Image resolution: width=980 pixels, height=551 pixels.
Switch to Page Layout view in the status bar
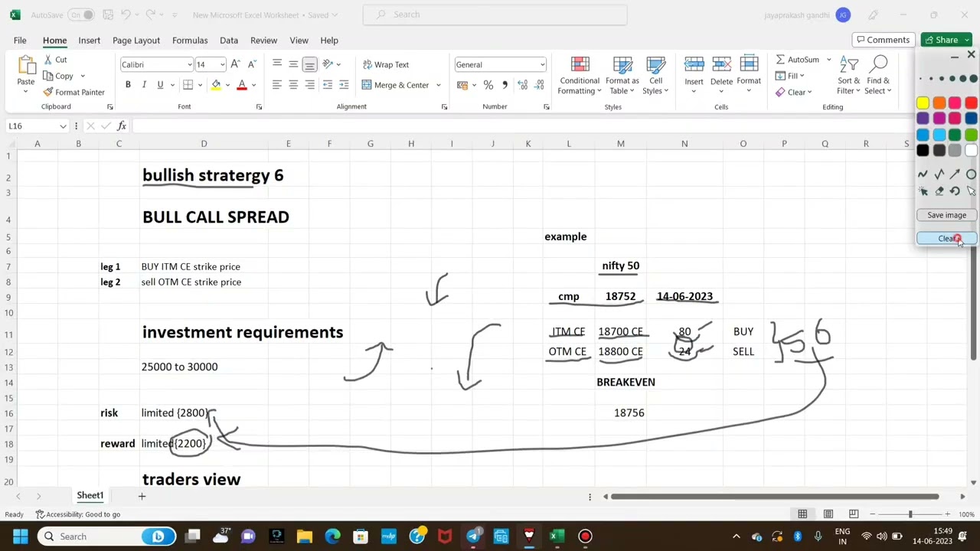tap(828, 514)
